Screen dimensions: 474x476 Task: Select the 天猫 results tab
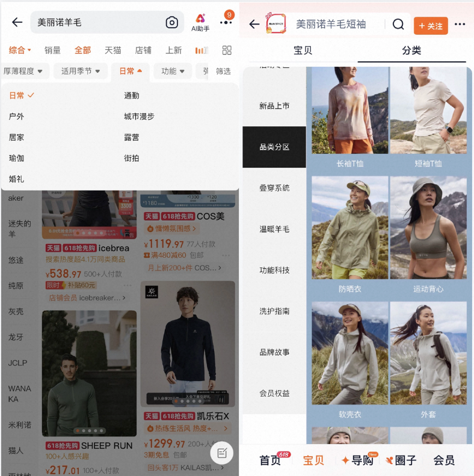click(112, 50)
